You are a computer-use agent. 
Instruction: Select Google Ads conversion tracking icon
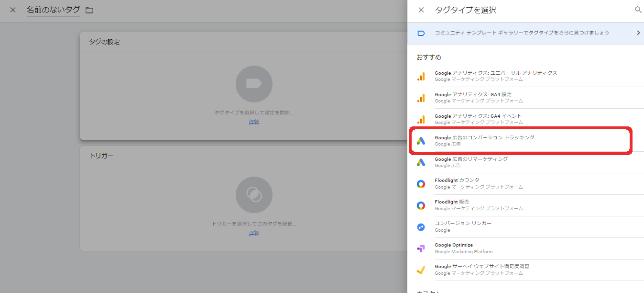coord(421,141)
